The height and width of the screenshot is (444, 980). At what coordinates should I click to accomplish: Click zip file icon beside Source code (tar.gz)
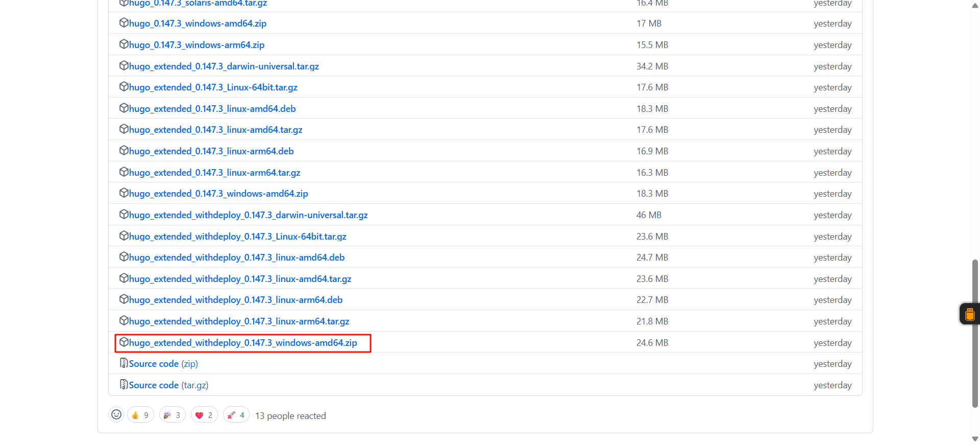pos(124,385)
